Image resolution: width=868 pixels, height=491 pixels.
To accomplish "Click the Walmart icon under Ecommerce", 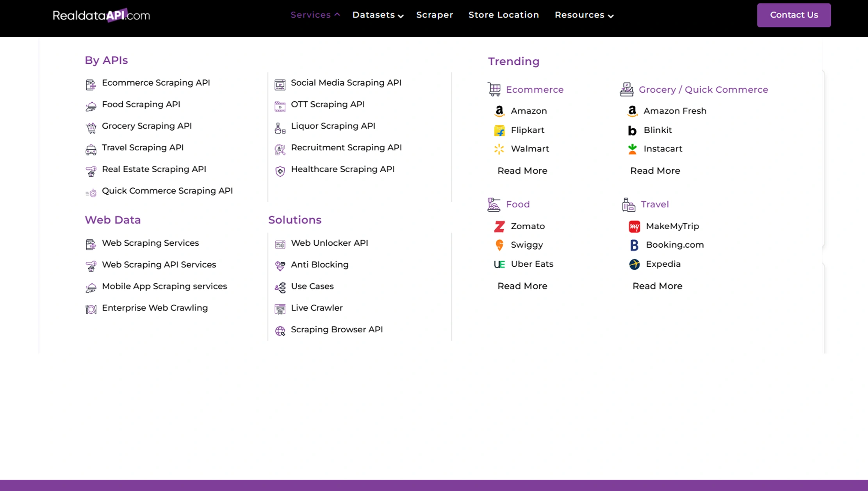I will pyautogui.click(x=499, y=149).
